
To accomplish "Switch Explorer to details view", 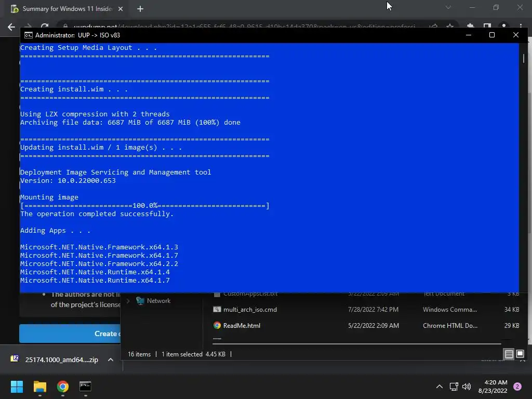I will tap(509, 354).
